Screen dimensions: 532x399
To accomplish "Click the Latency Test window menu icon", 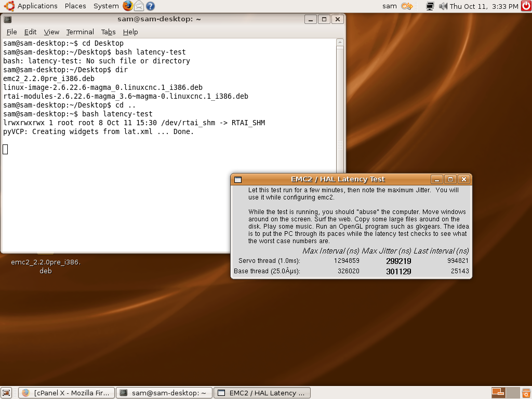I will point(238,179).
